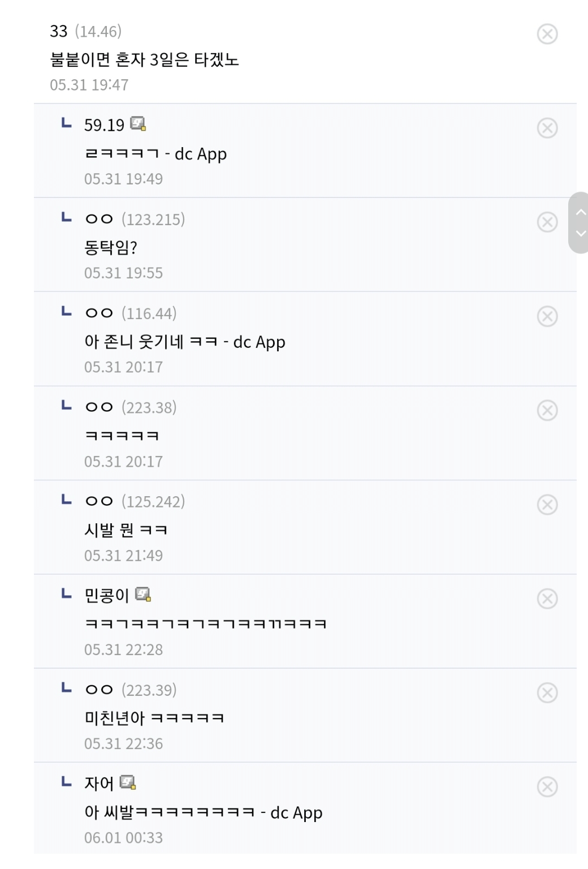588x869 pixels.
Task: Click the X on the ㅇㅇ (223.38) reply
Action: pyautogui.click(x=547, y=410)
